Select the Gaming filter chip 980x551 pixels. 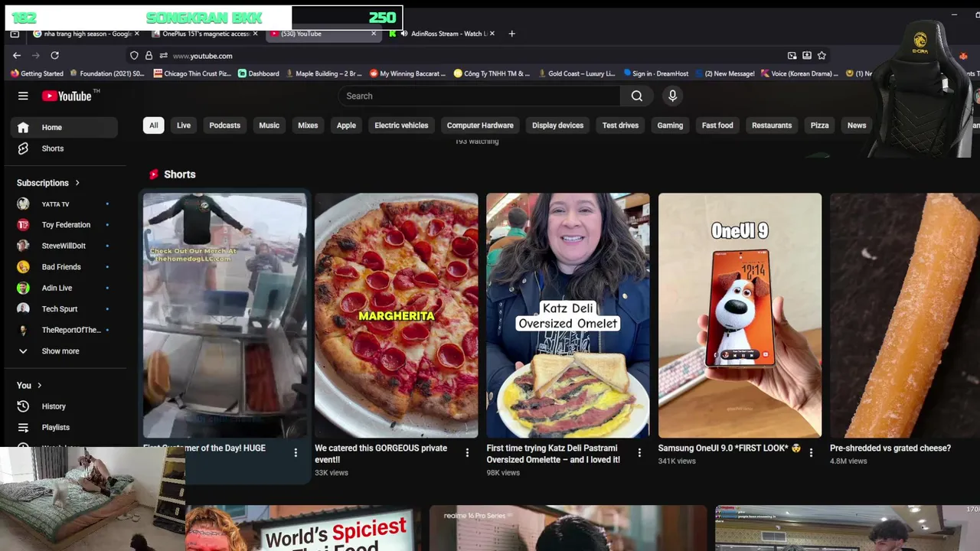tap(670, 126)
